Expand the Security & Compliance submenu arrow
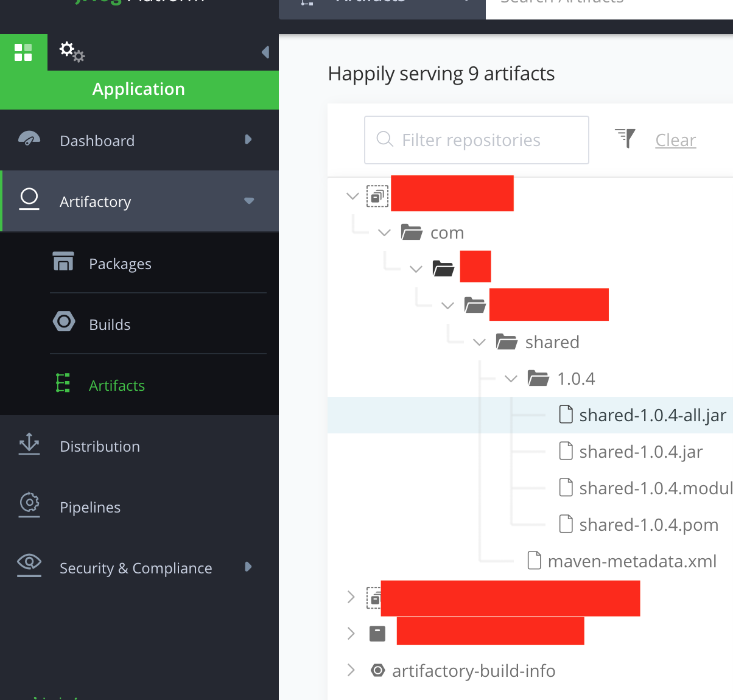 248,567
